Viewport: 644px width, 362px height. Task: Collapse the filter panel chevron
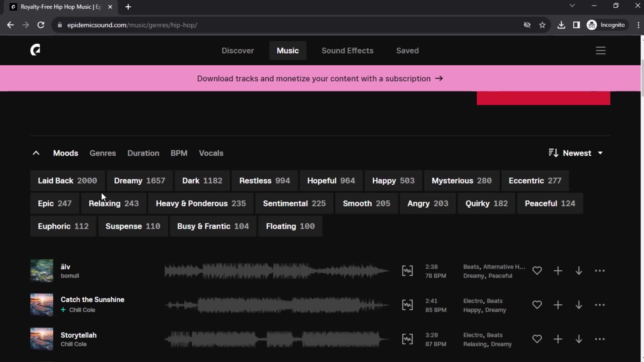(x=36, y=153)
